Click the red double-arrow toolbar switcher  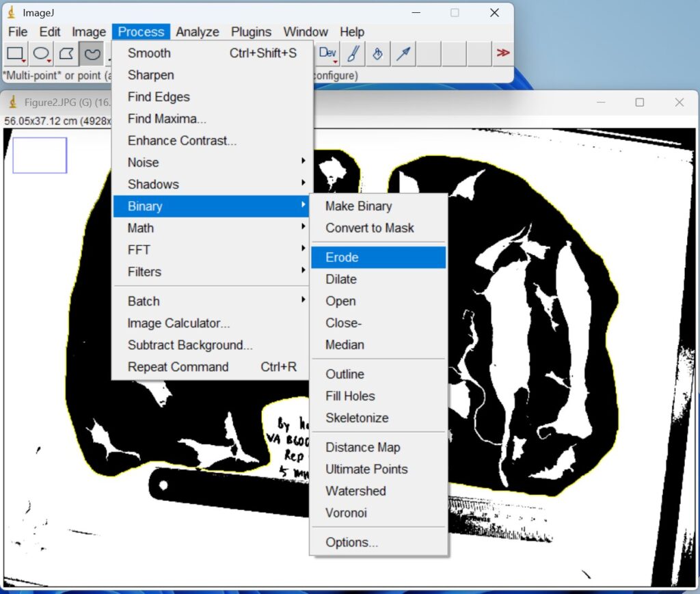click(x=502, y=53)
